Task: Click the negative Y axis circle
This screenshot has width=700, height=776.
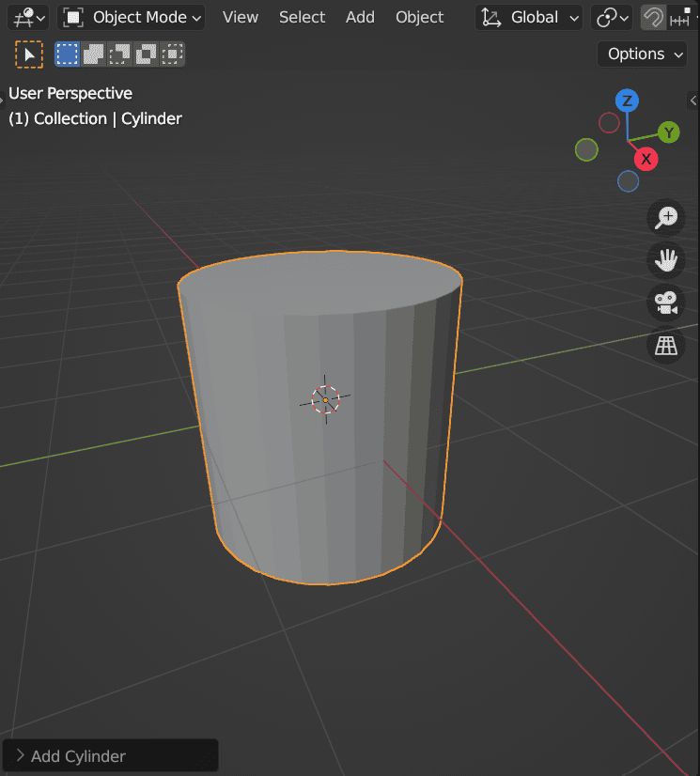Action: 586,150
